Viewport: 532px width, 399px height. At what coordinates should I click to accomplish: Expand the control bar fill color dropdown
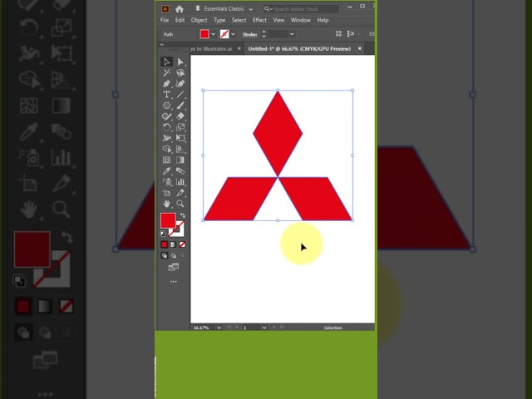213,34
